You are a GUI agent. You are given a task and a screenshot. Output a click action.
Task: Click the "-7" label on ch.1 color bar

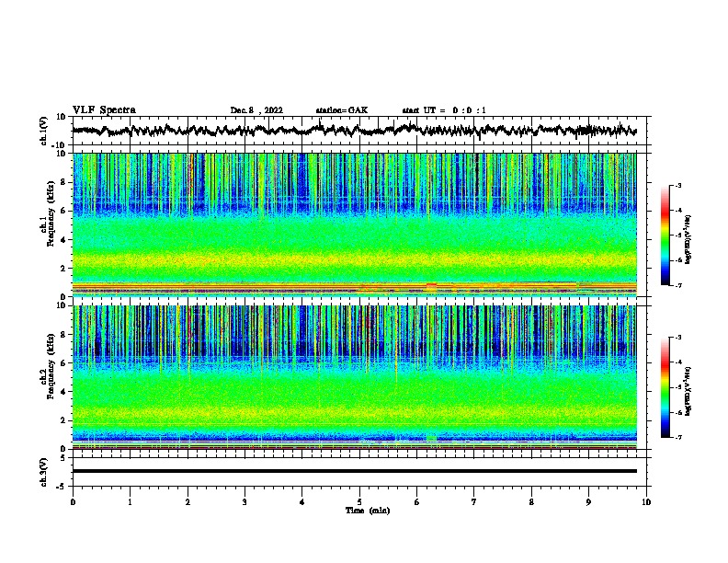click(x=677, y=285)
